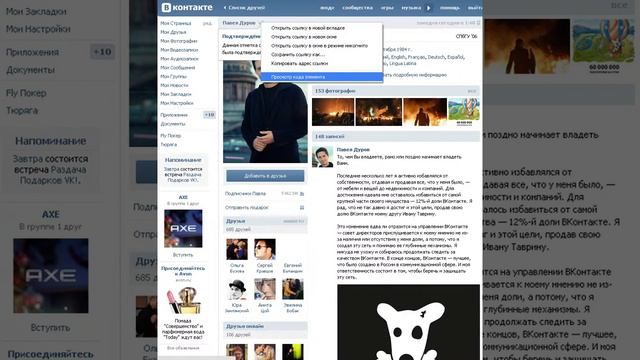The image size is (640, 360).
Task: Go back via Список друзей link
Action: pos(244,8)
